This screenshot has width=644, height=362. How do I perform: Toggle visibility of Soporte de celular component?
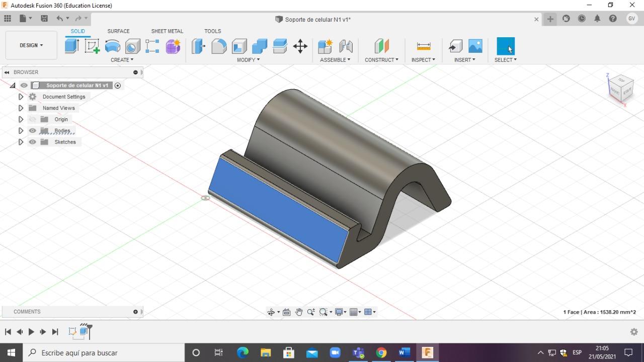24,86
